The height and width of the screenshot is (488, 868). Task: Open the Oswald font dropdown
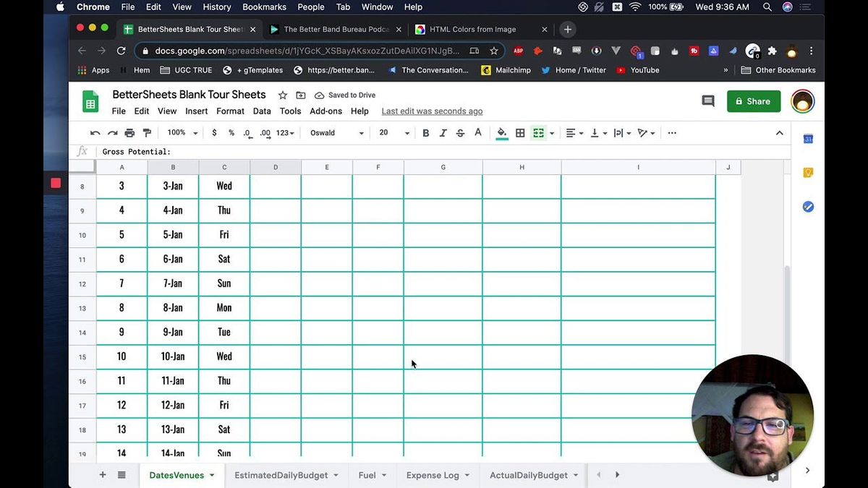coord(336,133)
